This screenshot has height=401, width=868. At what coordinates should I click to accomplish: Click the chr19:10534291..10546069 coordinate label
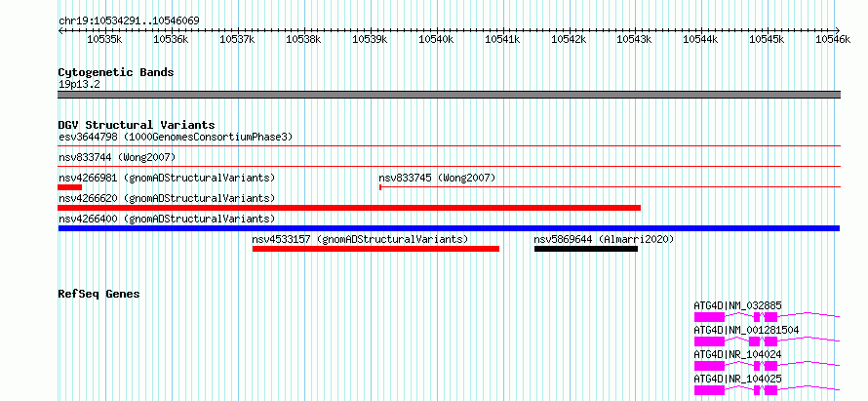pyautogui.click(x=129, y=21)
